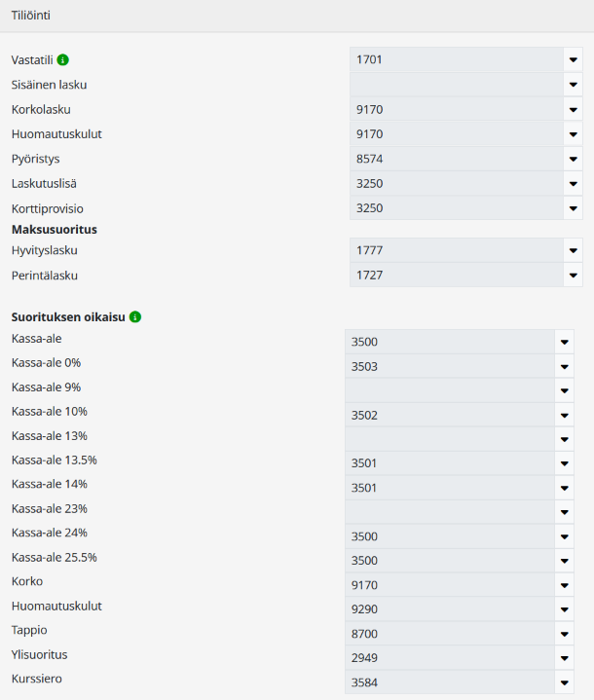The image size is (594, 700).
Task: Click the Kassa-ale 0% field with 3503
Action: 449,366
